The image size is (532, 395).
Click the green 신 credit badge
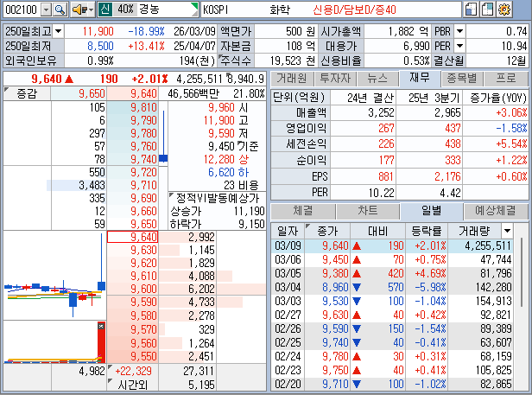tap(104, 10)
